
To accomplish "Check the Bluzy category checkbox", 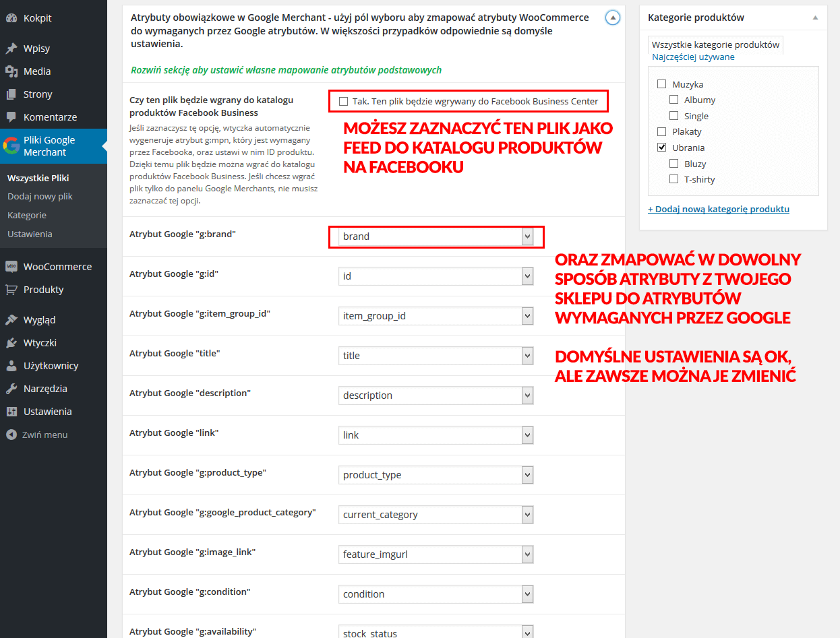I will pyautogui.click(x=674, y=164).
